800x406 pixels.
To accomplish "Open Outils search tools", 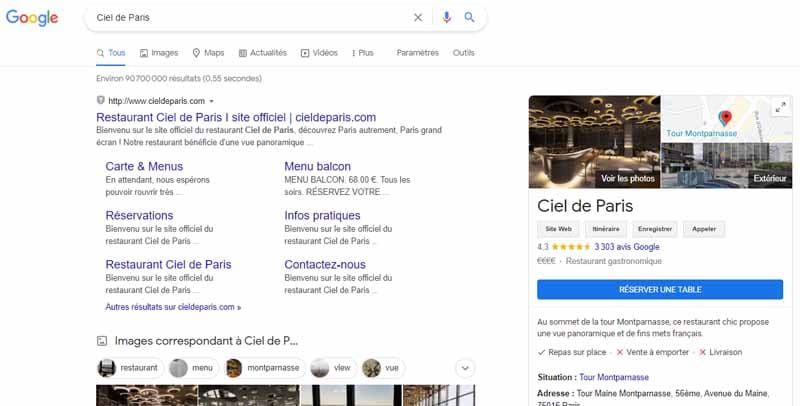I will click(x=463, y=53).
